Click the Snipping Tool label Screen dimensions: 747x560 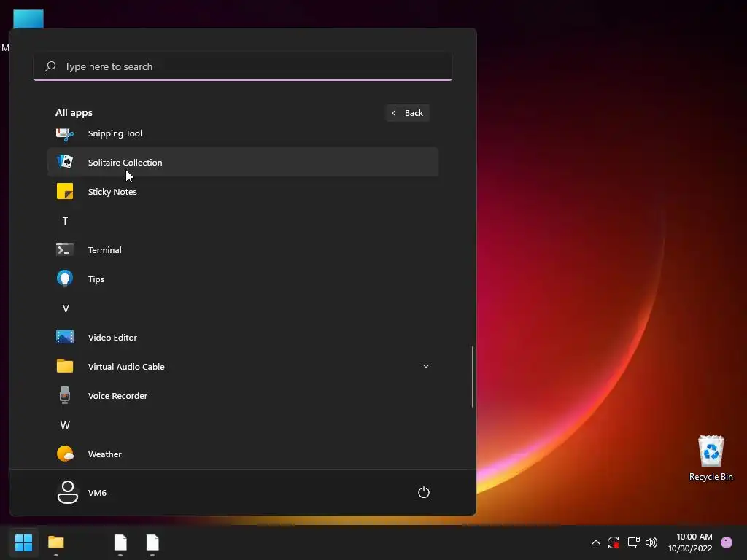(x=115, y=133)
